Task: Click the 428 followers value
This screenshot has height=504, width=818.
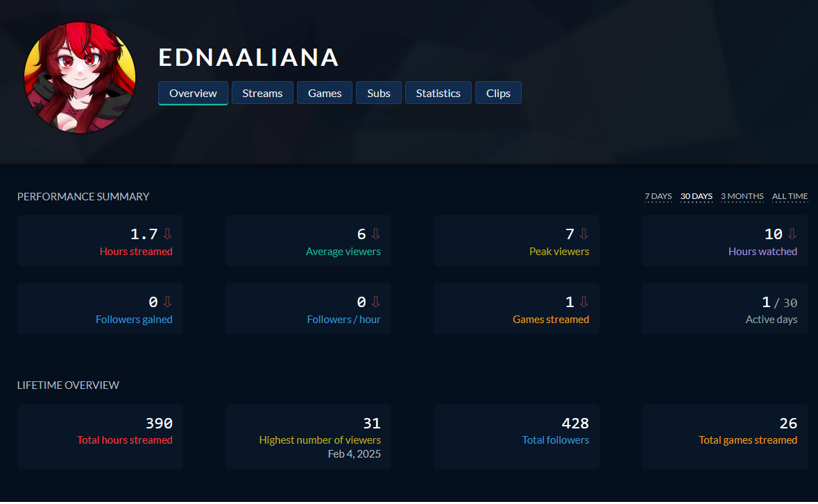Action: click(575, 423)
